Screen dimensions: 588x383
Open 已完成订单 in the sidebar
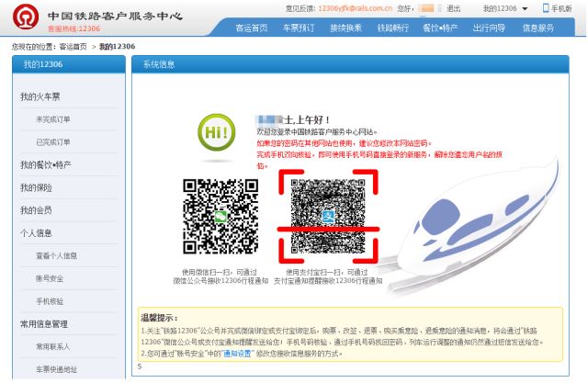[53, 142]
